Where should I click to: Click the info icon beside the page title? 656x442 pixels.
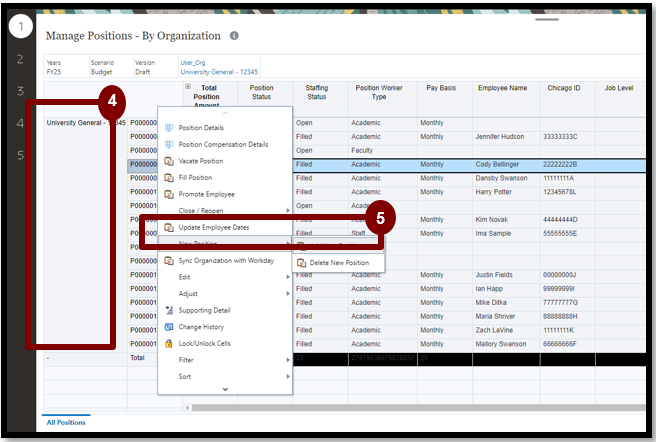click(234, 36)
